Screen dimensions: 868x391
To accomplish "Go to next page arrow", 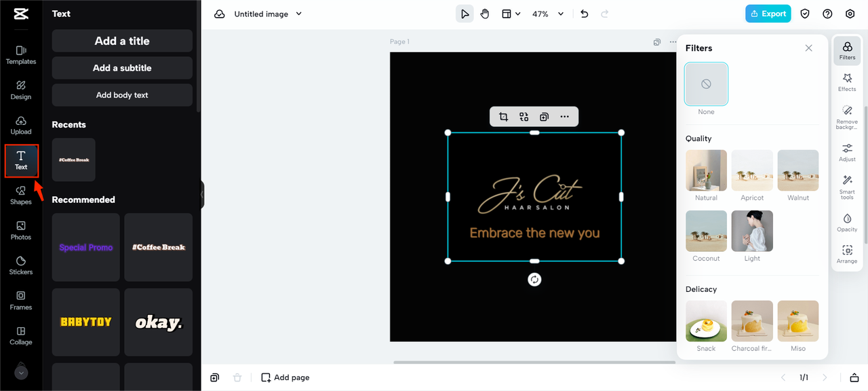I will pyautogui.click(x=825, y=377).
